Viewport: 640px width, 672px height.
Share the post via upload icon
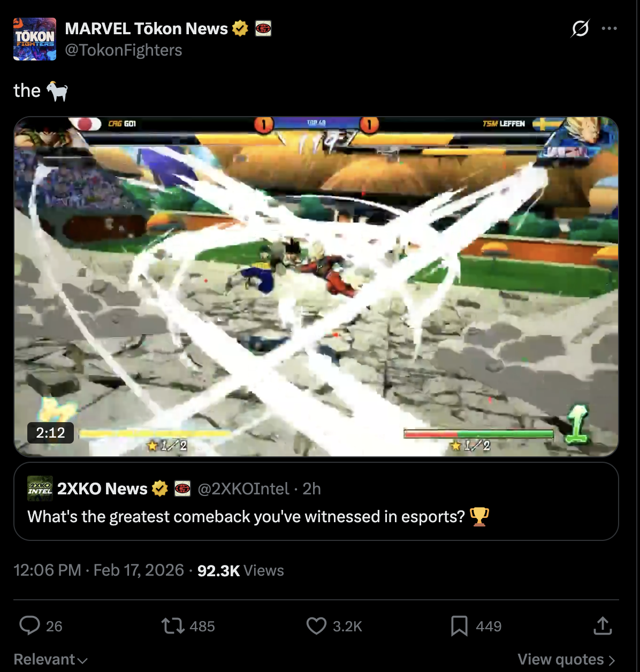click(603, 625)
